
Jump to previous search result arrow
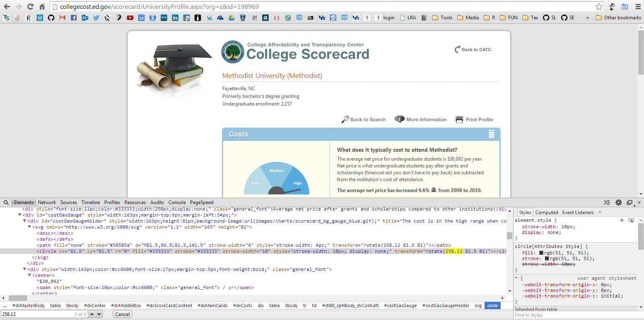click(92, 314)
